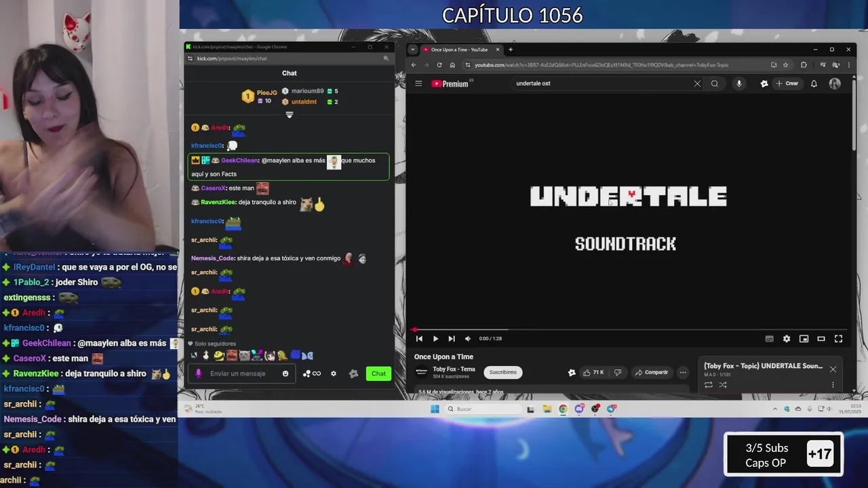Close the UNDERTALE Soundtrack playlist panel
Image resolution: width=868 pixels, height=488 pixels.
[833, 369]
